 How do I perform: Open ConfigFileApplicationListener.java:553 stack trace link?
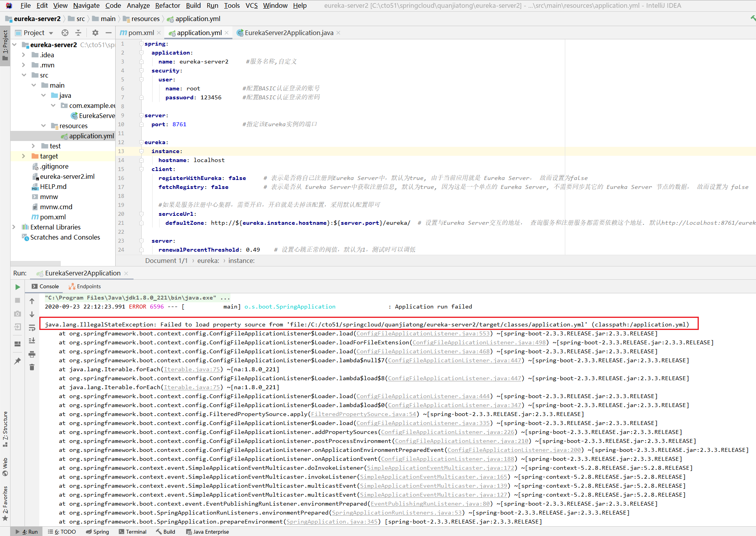[x=423, y=333]
